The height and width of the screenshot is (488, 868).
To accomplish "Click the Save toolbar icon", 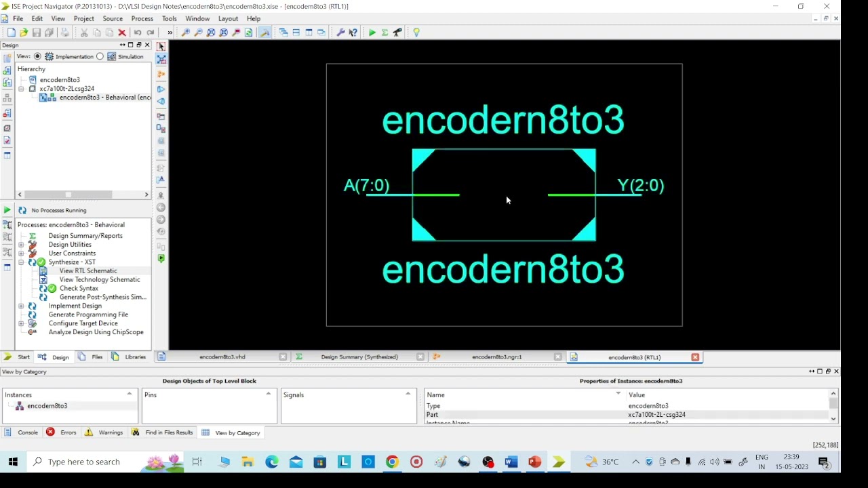I will [37, 33].
